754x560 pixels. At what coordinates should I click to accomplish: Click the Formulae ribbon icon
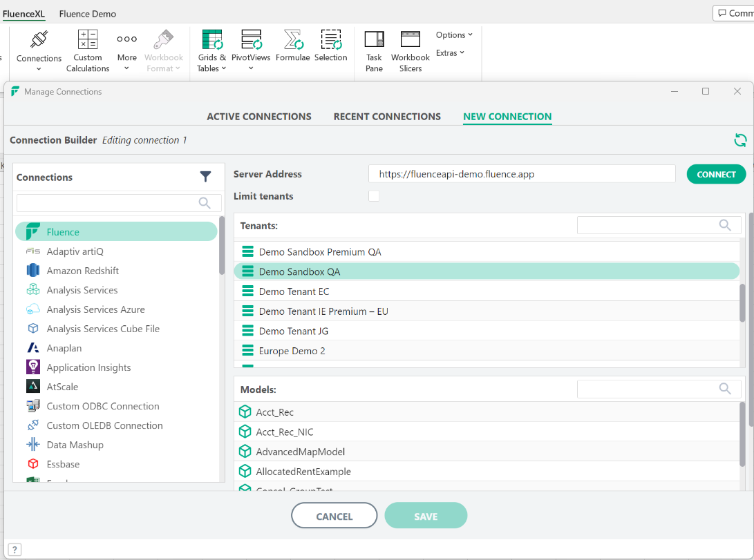tap(292, 47)
